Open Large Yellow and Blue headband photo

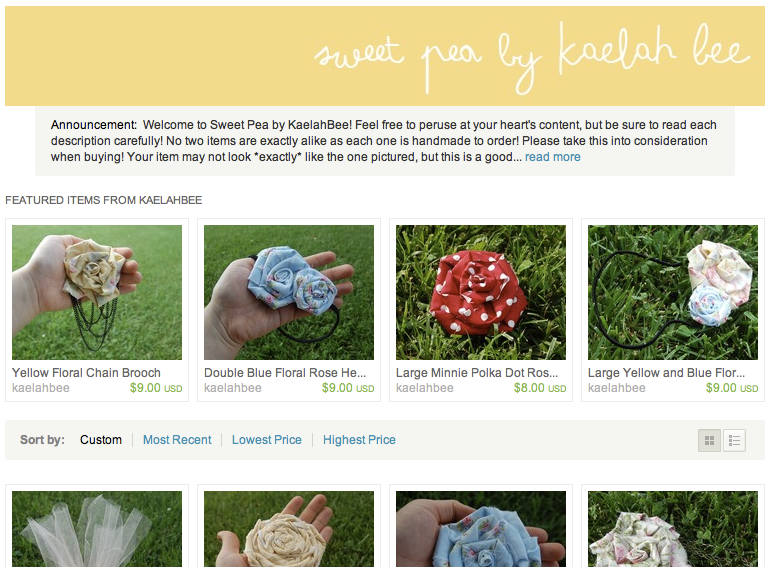673,292
